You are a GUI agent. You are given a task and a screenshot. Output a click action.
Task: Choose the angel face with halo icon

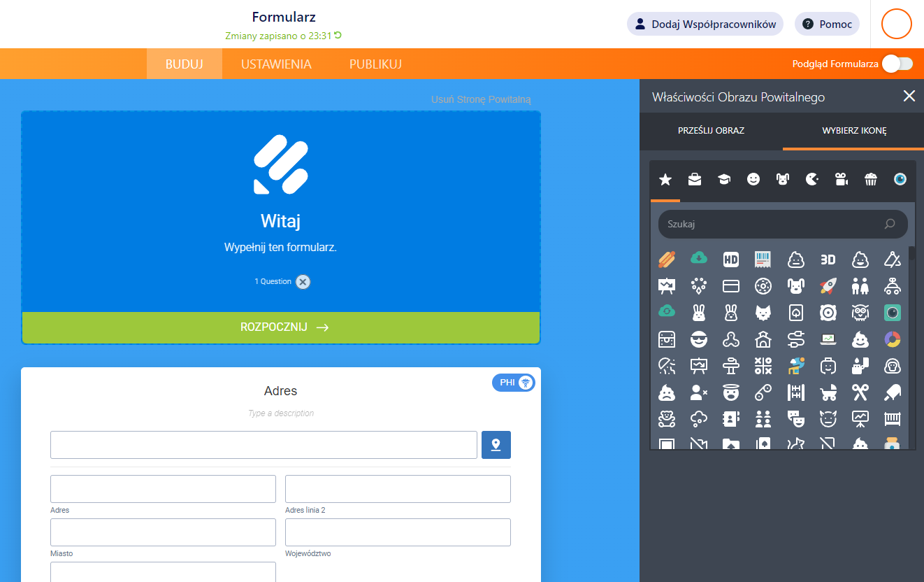pyautogui.click(x=731, y=392)
